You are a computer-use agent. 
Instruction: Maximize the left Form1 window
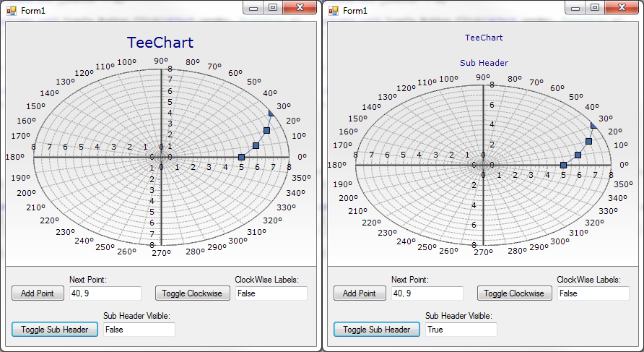[x=273, y=7]
